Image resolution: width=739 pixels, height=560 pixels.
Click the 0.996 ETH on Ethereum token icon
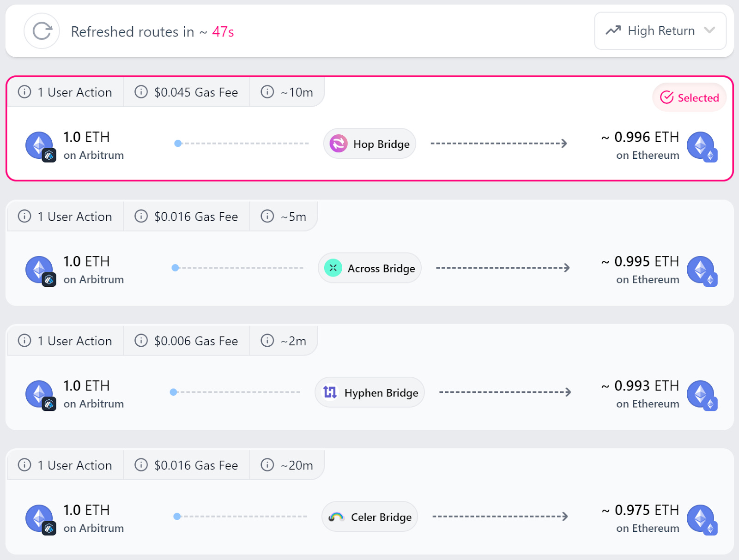click(702, 146)
